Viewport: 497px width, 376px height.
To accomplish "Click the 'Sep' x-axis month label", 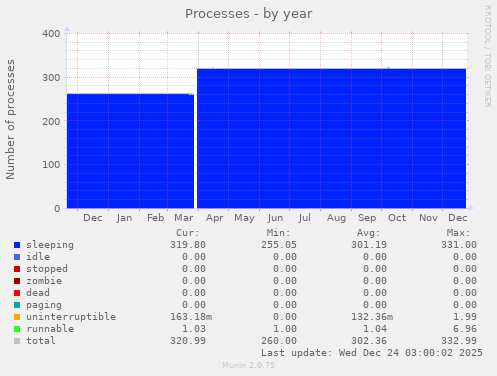I will (367, 218).
